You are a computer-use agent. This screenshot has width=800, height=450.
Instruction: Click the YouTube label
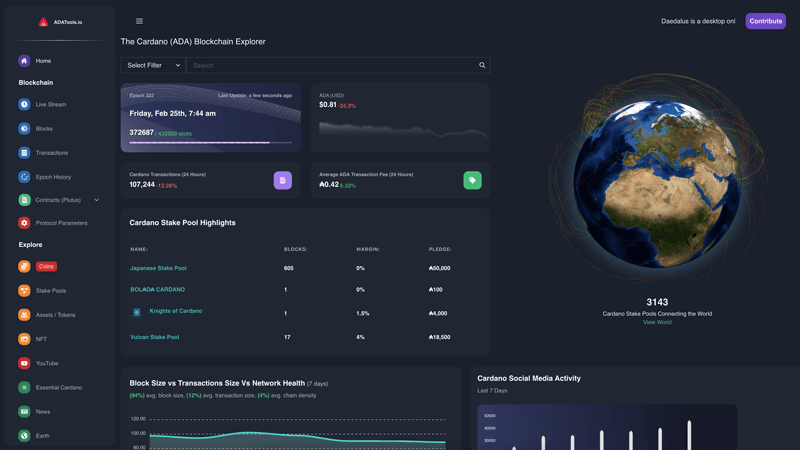(46, 363)
